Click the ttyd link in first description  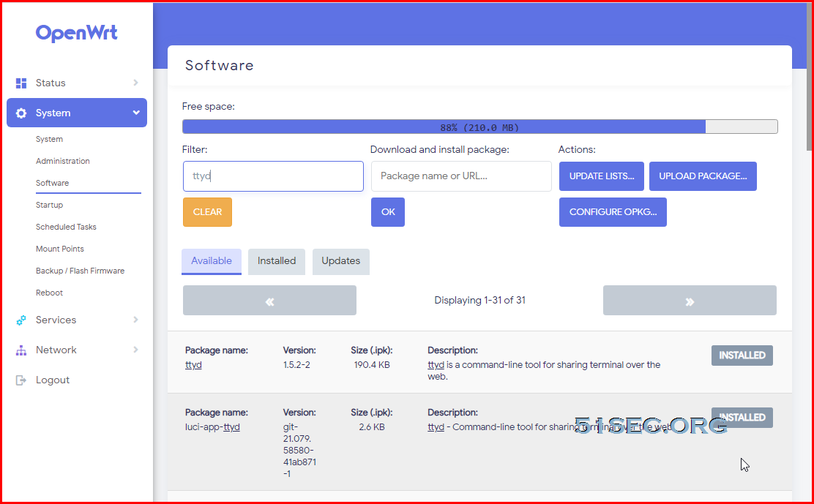[436, 365]
